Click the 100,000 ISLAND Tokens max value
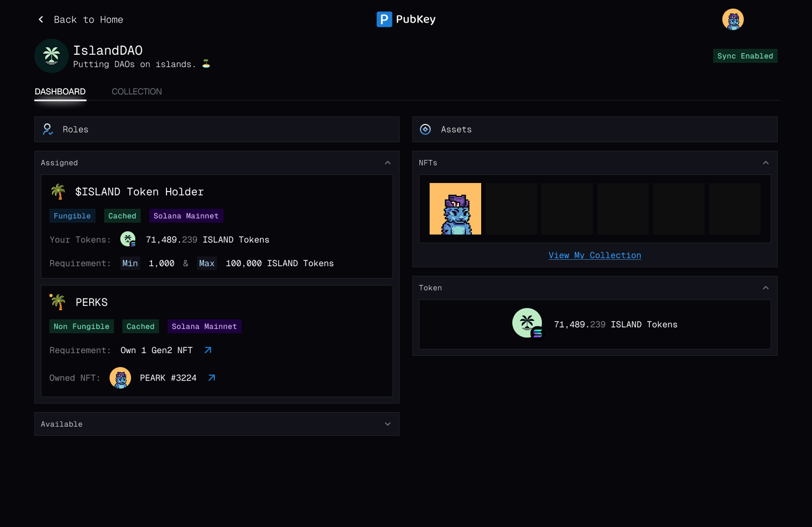Screen dimensions: 812x527 click(280, 263)
